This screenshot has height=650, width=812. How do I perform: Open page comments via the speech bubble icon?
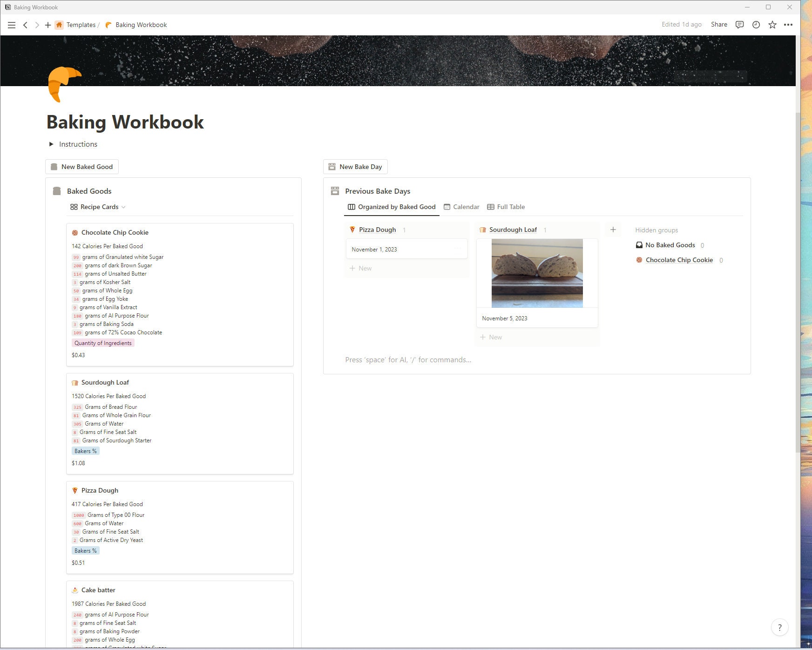click(x=739, y=25)
